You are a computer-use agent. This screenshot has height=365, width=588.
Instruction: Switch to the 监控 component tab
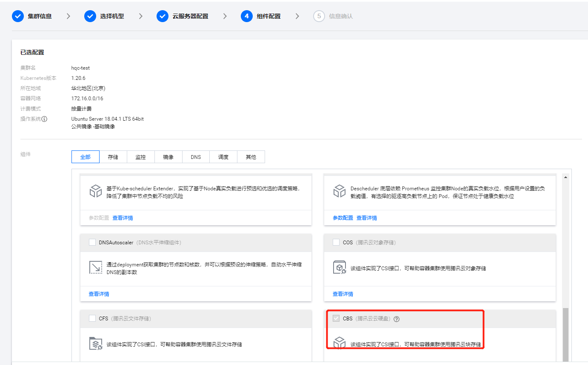(x=141, y=157)
